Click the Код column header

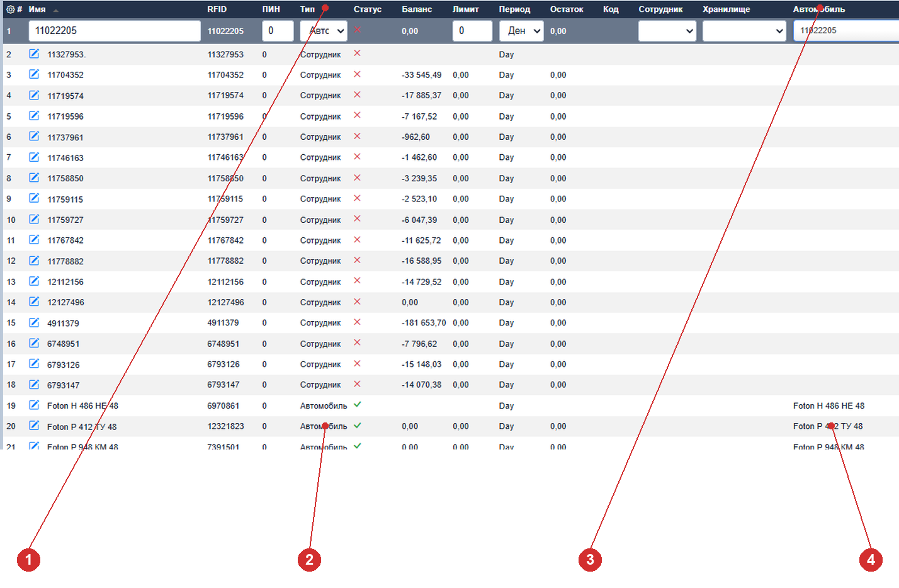click(611, 9)
